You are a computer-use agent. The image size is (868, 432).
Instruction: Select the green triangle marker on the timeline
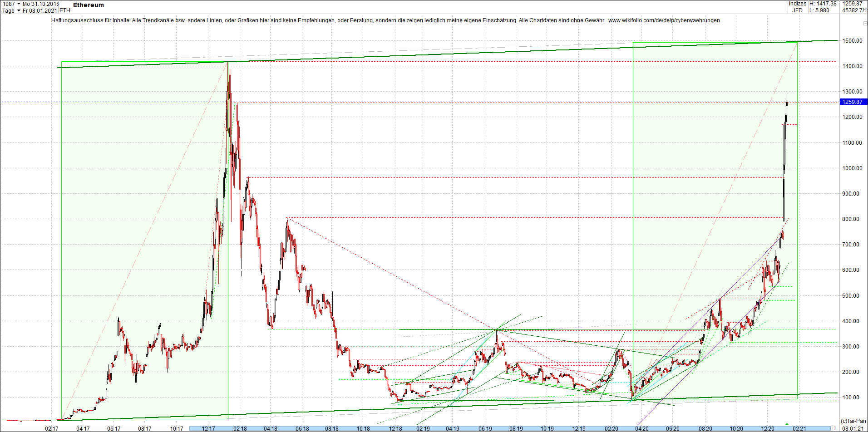[x=787, y=424]
